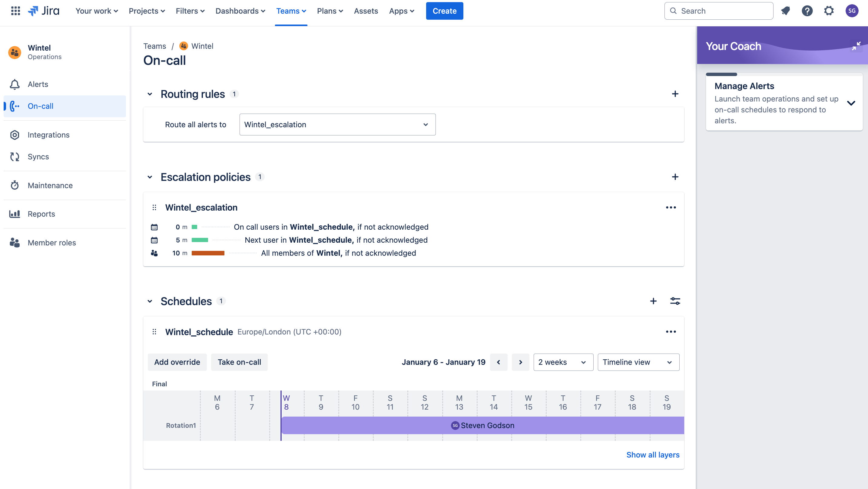The width and height of the screenshot is (868, 489).
Task: Open the help question mark icon
Action: pos(807,11)
